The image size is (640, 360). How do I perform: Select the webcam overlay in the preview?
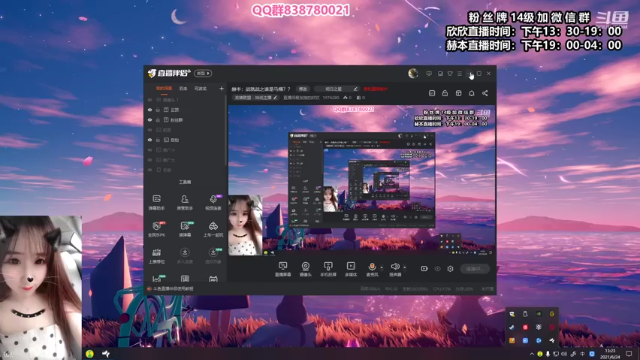245,225
